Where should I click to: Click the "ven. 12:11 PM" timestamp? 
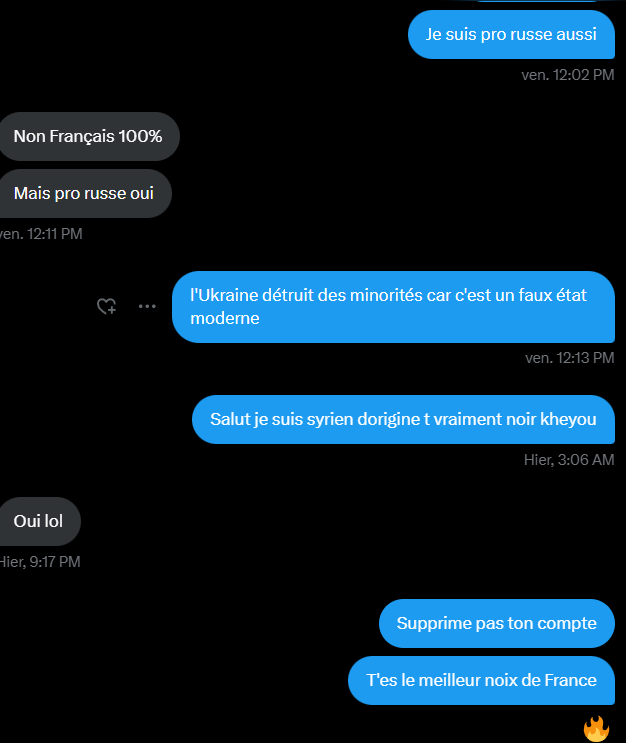[x=41, y=234]
